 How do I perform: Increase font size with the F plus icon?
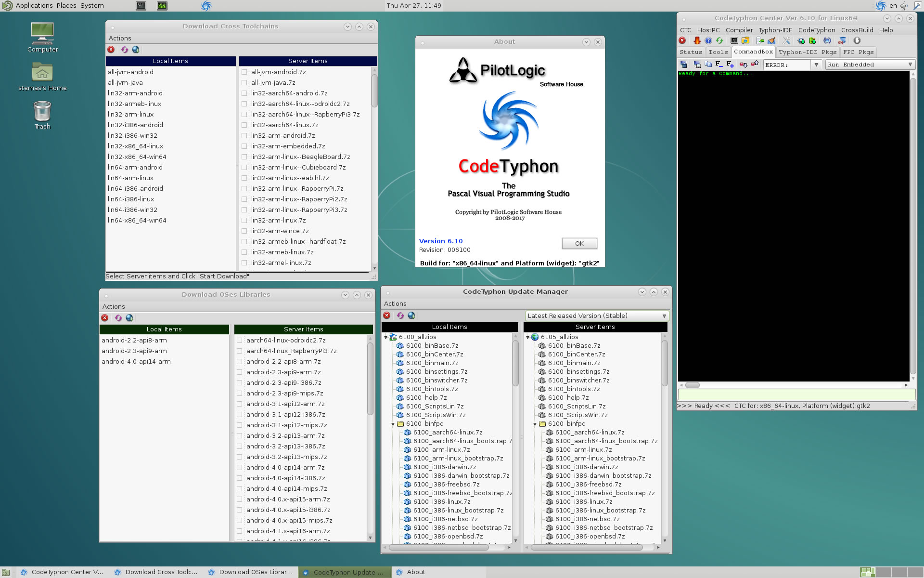click(730, 64)
